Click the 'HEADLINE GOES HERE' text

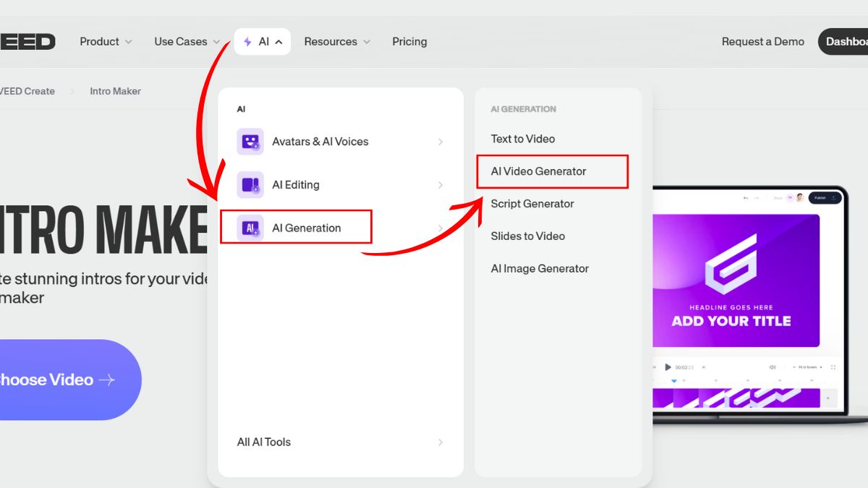731,307
